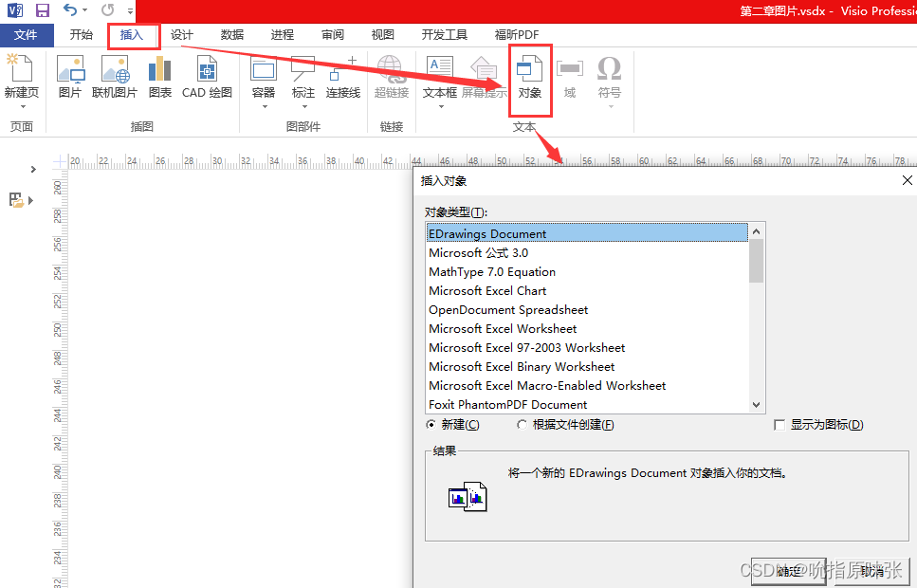
Task: Switch to the 进程 ribbon tab
Action: point(282,35)
